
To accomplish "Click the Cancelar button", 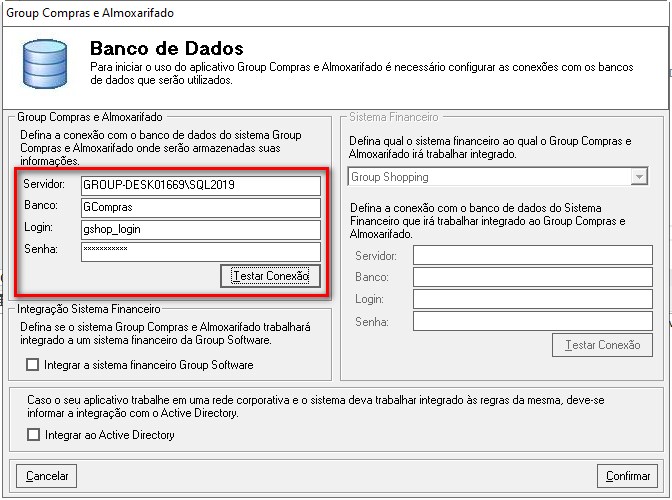I will [x=47, y=476].
